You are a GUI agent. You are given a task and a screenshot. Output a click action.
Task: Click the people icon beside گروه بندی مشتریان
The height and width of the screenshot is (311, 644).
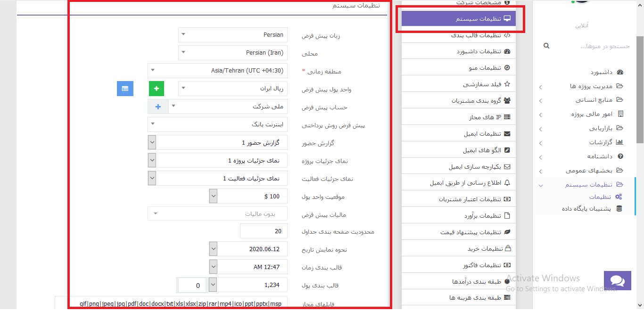pyautogui.click(x=507, y=101)
